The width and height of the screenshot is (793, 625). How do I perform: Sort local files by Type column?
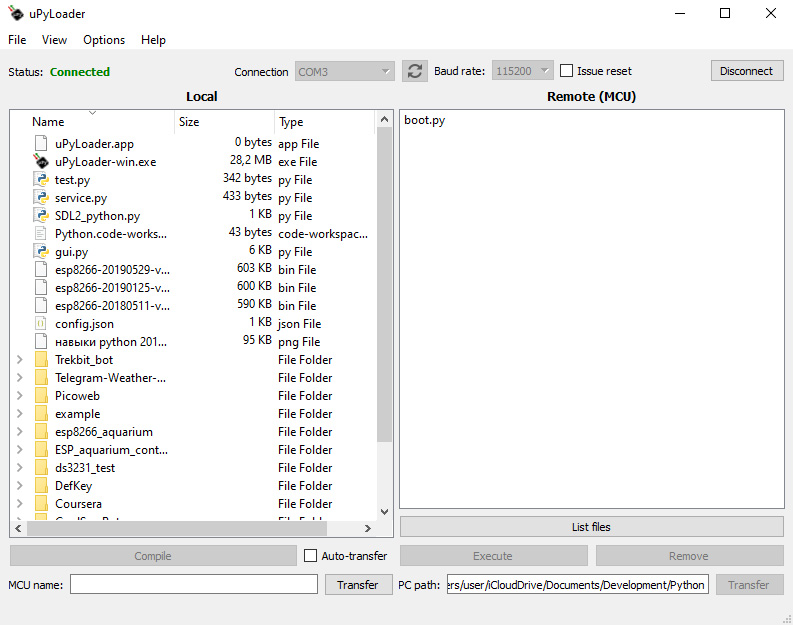pyautogui.click(x=324, y=122)
